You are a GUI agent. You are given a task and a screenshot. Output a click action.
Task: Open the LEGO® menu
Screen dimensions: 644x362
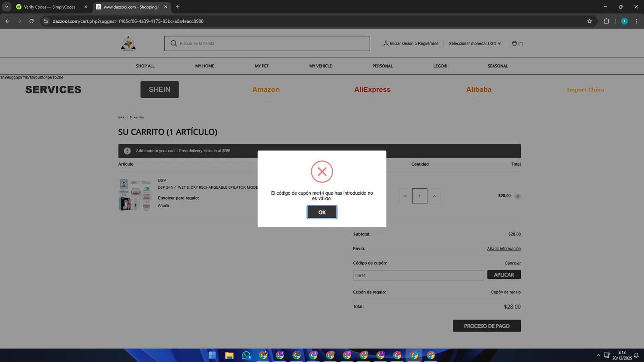(440, 66)
